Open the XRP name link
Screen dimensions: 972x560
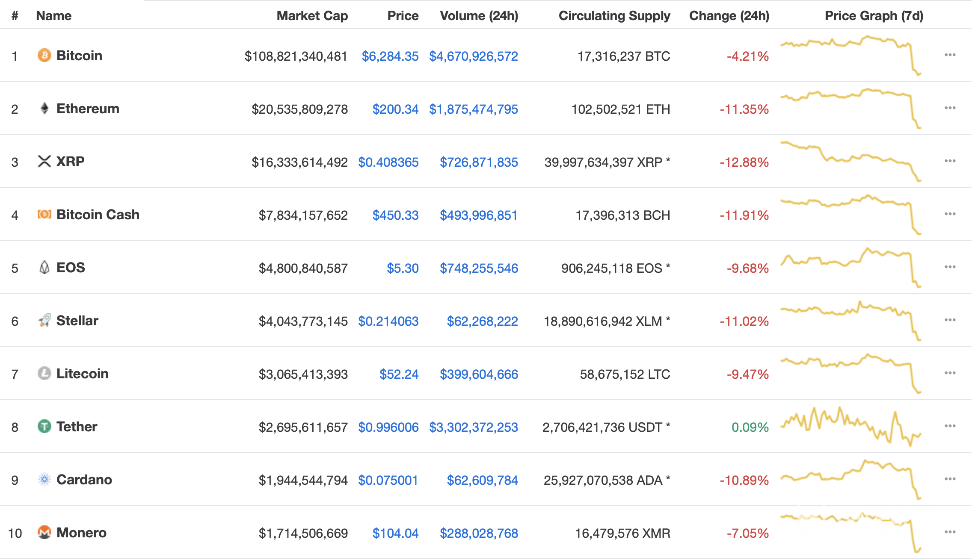70,162
